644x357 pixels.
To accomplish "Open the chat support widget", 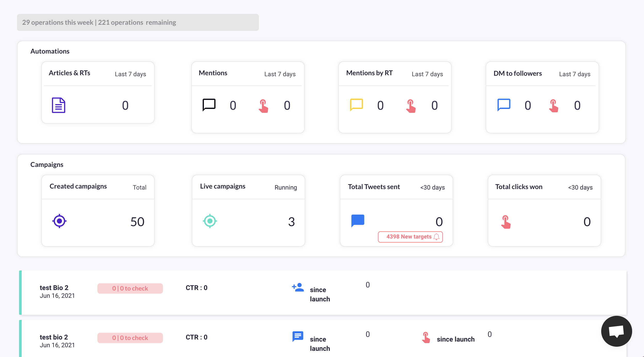I will (616, 331).
